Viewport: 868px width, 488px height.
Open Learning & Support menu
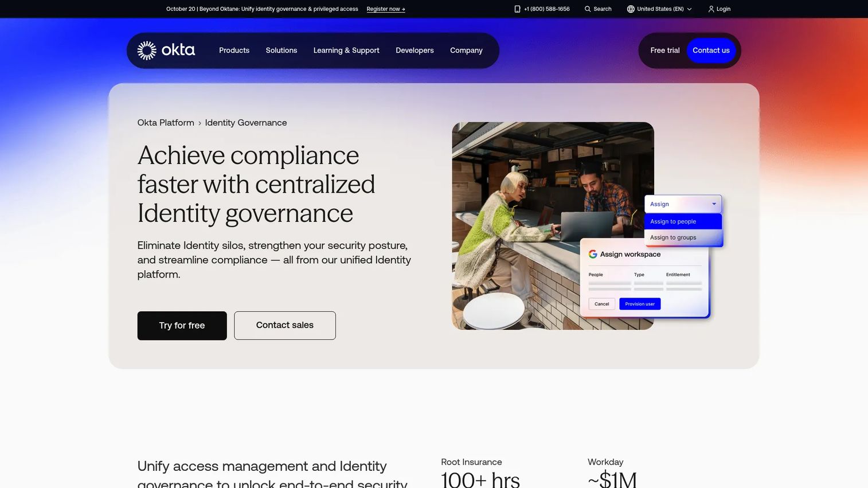tap(346, 50)
